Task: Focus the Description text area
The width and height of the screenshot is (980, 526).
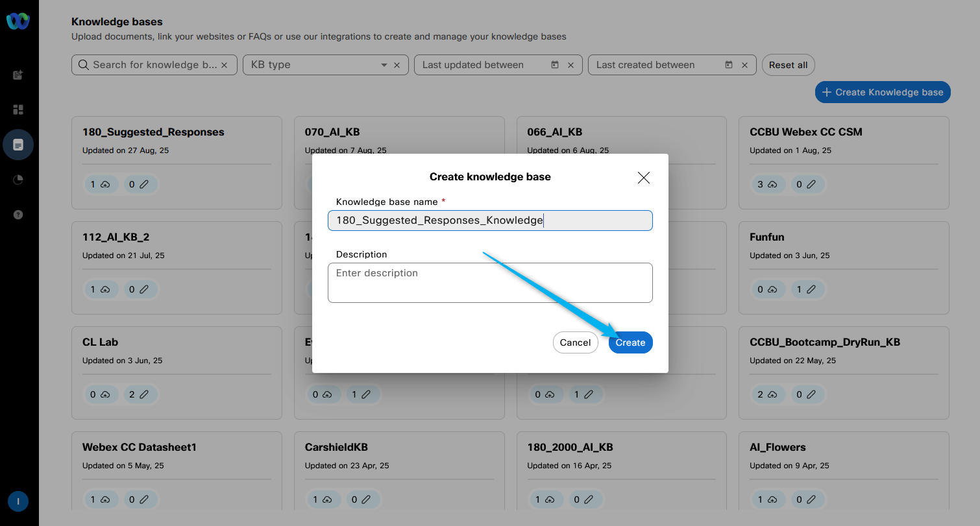Action: (x=490, y=283)
